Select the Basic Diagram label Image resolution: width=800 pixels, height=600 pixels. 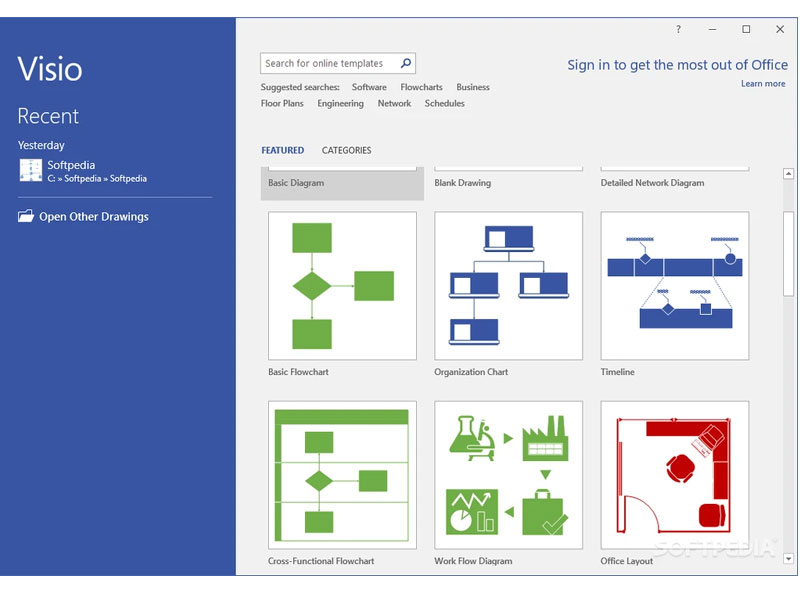[296, 183]
